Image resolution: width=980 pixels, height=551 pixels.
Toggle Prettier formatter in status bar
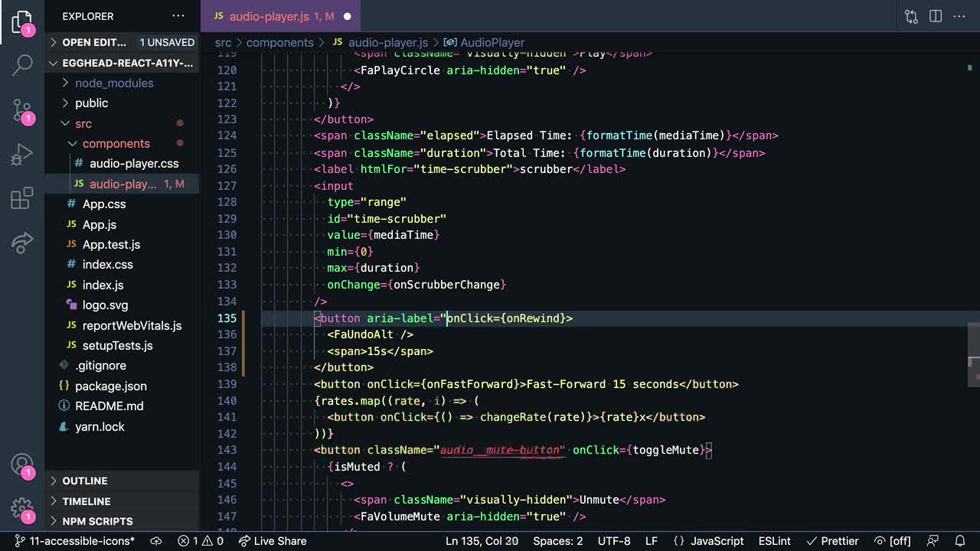pos(832,541)
